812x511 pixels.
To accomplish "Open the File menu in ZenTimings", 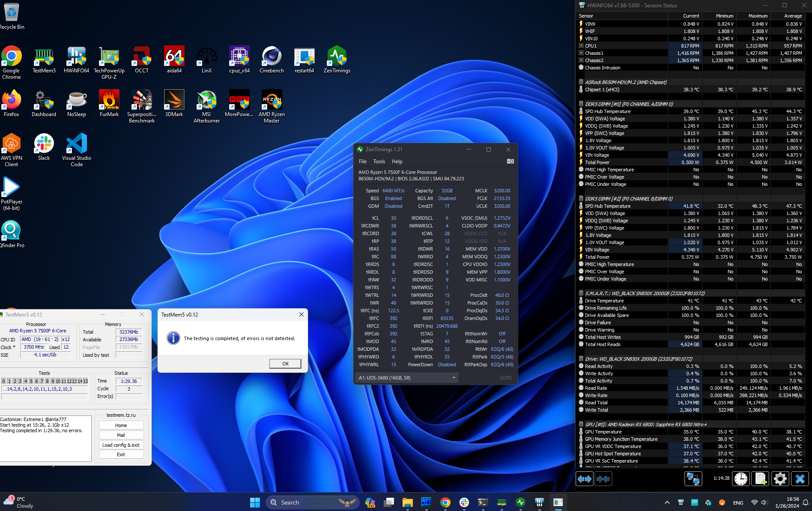I will pyautogui.click(x=362, y=161).
